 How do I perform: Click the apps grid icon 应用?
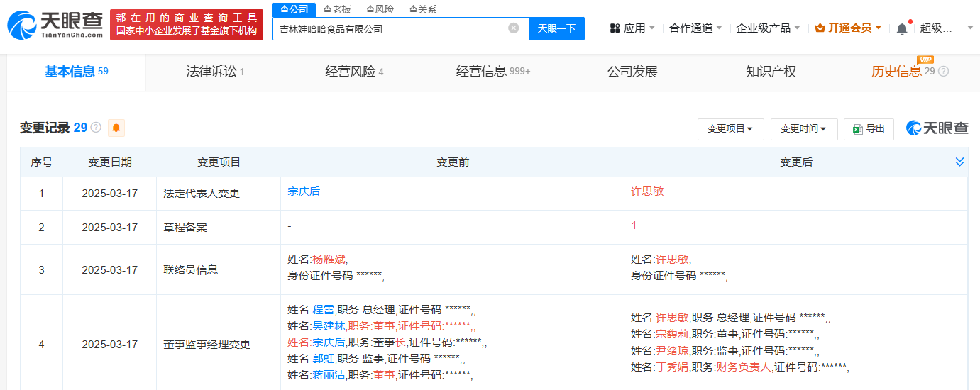[x=615, y=28]
